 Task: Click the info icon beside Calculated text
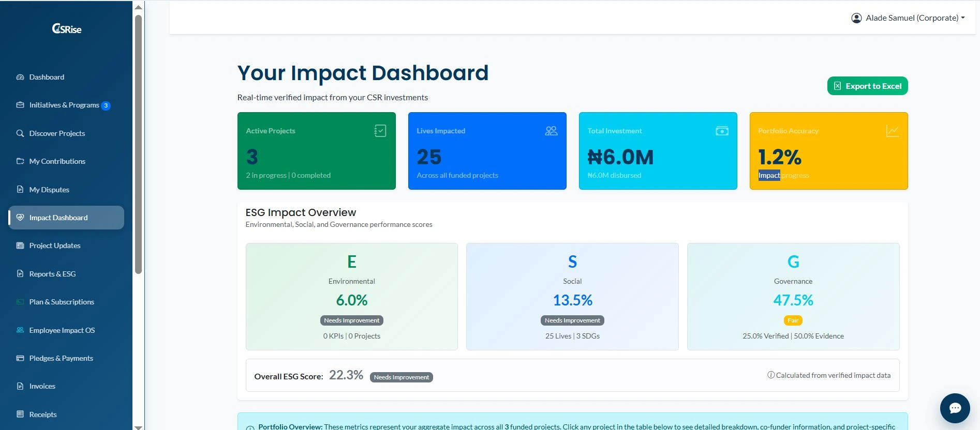click(x=771, y=375)
